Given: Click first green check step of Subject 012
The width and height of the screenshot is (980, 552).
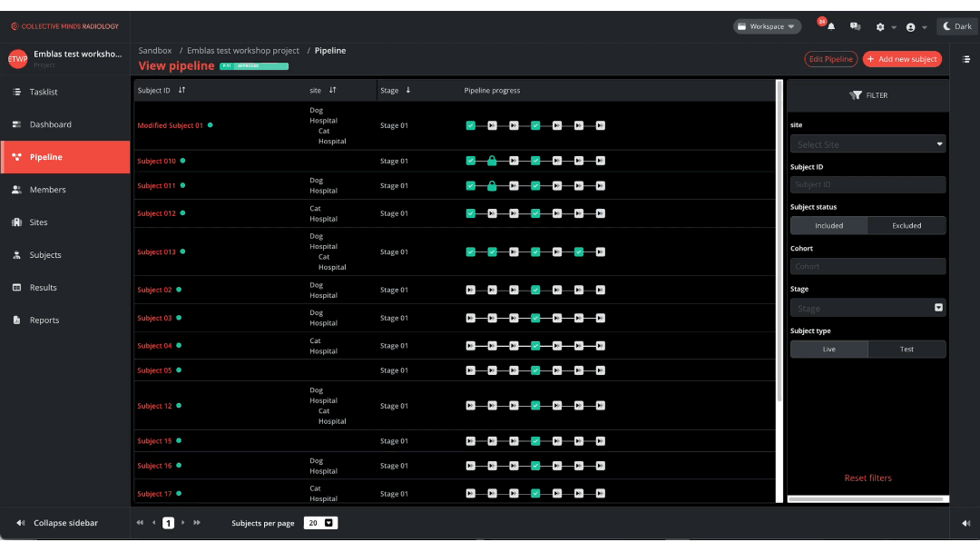Looking at the screenshot, I should point(470,213).
